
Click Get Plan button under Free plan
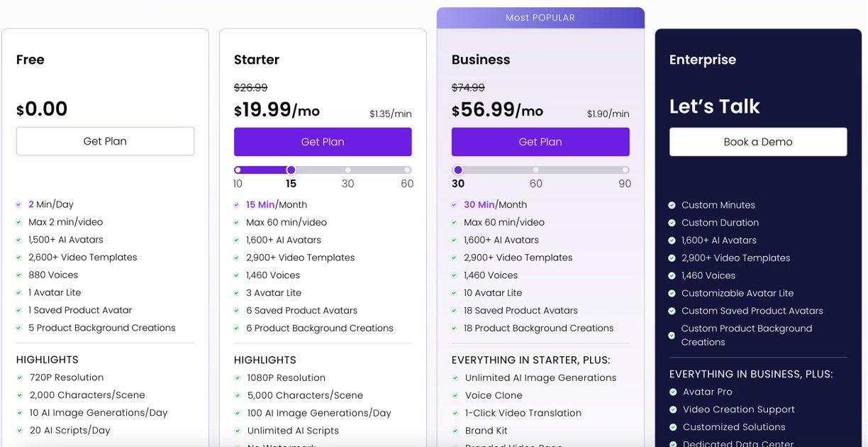pos(105,141)
